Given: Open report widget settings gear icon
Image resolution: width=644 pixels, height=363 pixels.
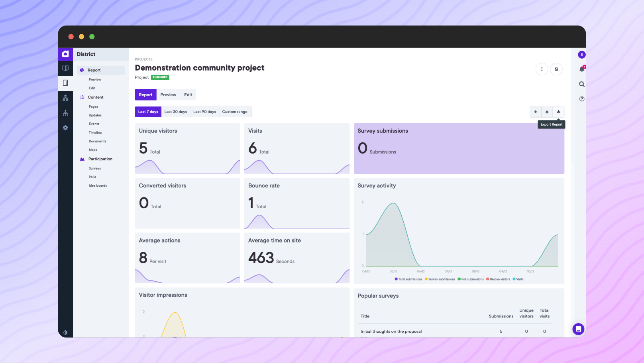Looking at the screenshot, I should tap(547, 112).
